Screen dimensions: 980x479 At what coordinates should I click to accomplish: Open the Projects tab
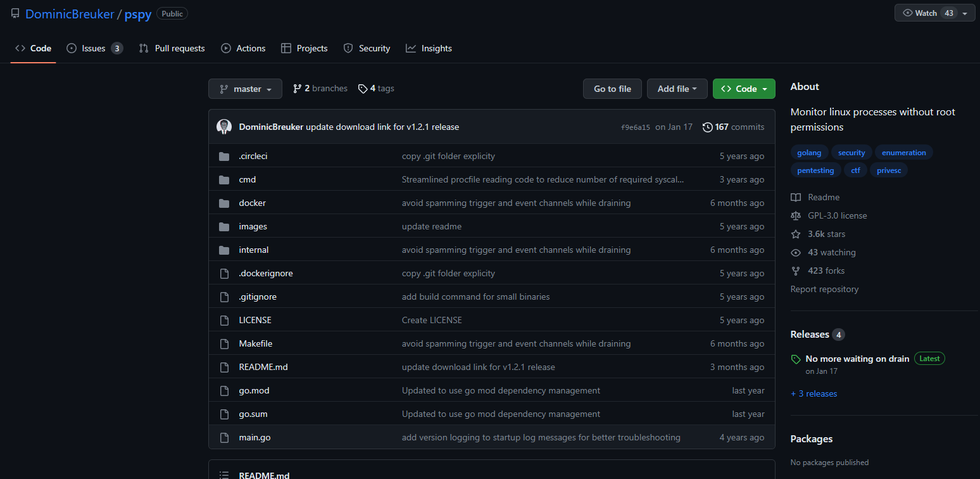coord(305,48)
